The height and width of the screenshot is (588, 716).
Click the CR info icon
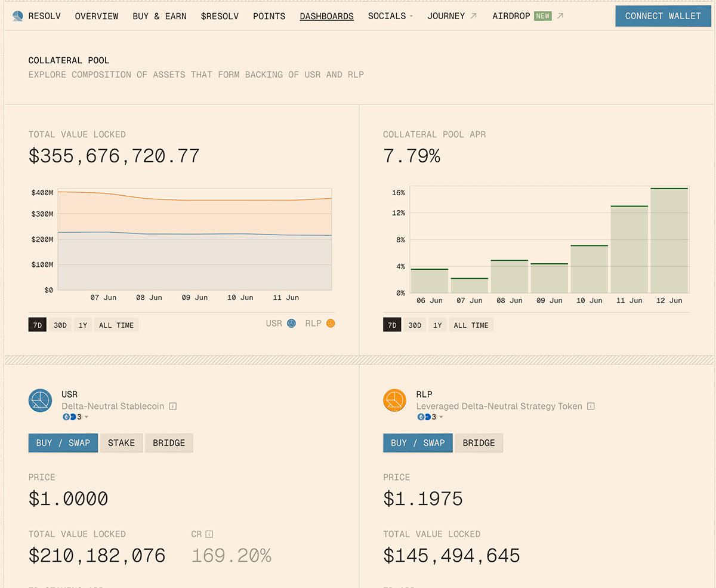coord(209,534)
